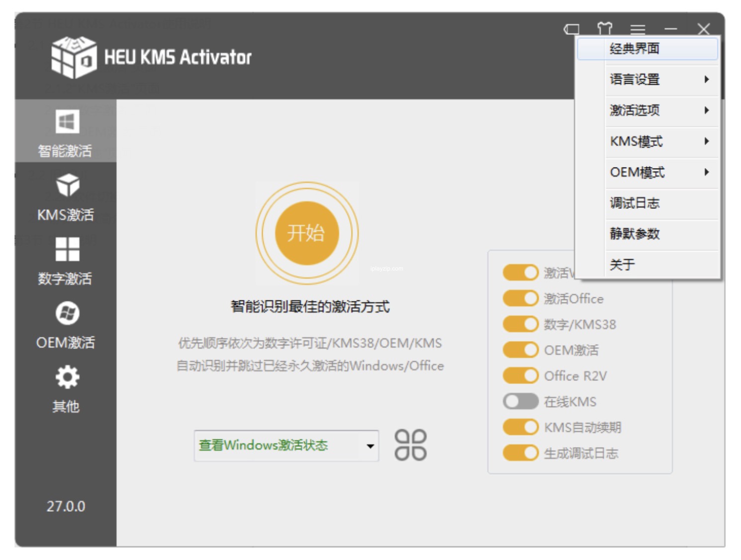Toggle the 激活Office switch
Viewport: 741px width, 560px height.
(520, 298)
